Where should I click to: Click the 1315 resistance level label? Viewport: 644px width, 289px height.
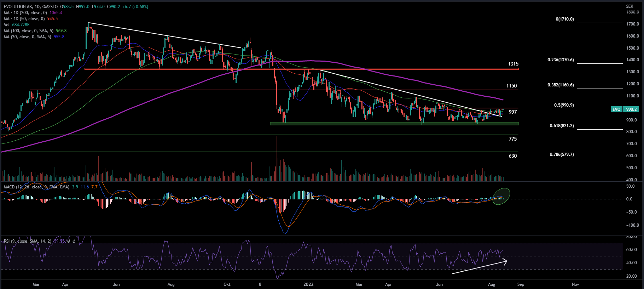pyautogui.click(x=513, y=64)
